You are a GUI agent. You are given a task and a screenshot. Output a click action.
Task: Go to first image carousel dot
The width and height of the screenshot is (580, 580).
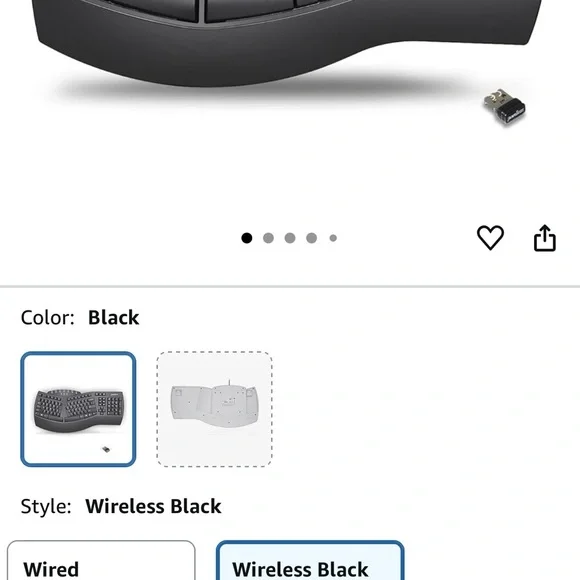coord(247,238)
